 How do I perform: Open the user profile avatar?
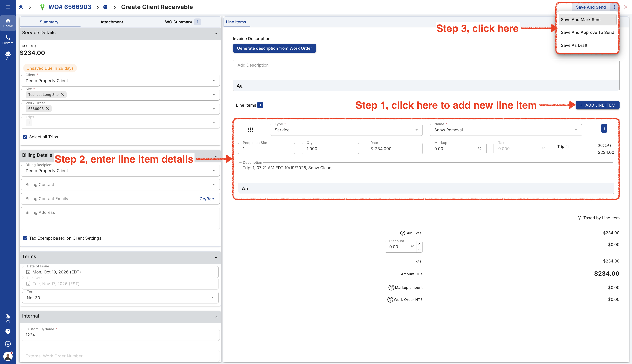8,356
